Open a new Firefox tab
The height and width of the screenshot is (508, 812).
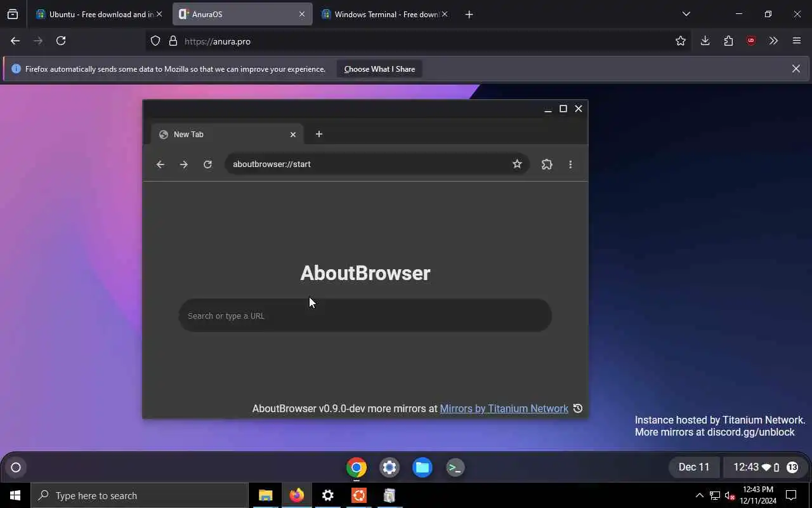pyautogui.click(x=469, y=14)
